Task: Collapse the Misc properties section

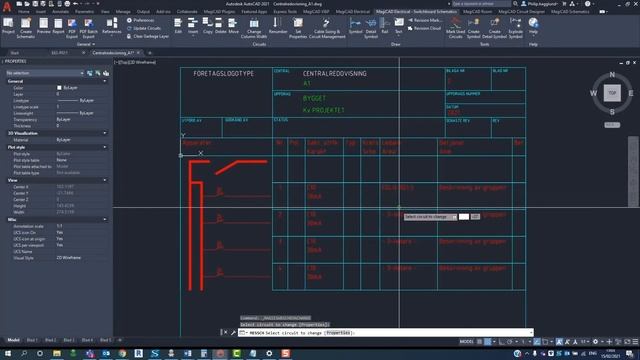Action: tap(105, 220)
